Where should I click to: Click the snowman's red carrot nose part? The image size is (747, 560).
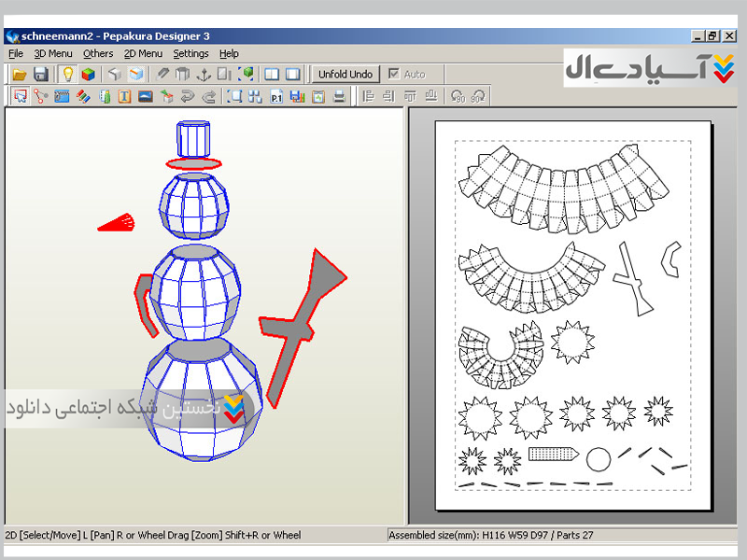tap(117, 222)
